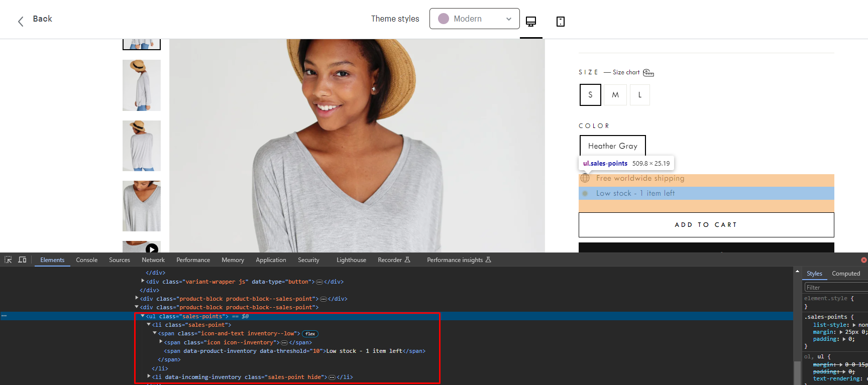Switch to desktop preview icon
This screenshot has width=868, height=385.
531,21
